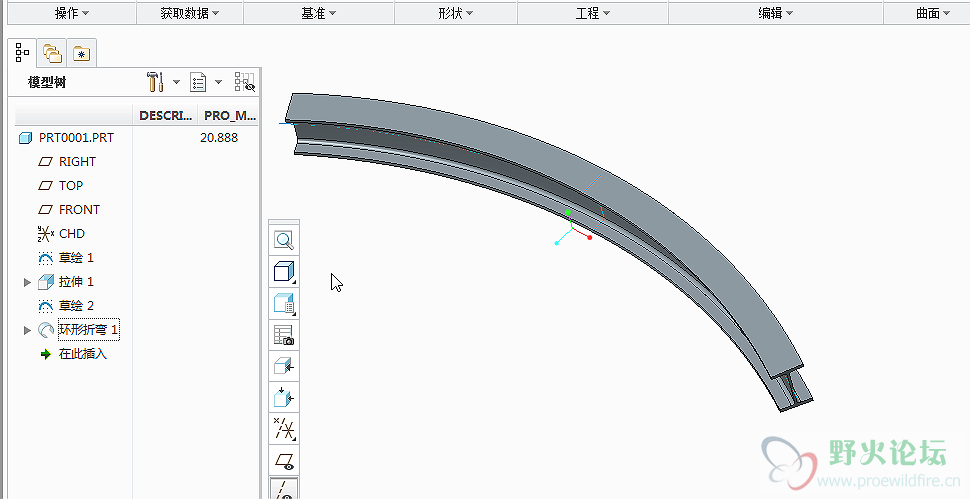The height and width of the screenshot is (499, 970).
Task: Open the 形状 ribbon group dropdown
Action: pos(455,13)
